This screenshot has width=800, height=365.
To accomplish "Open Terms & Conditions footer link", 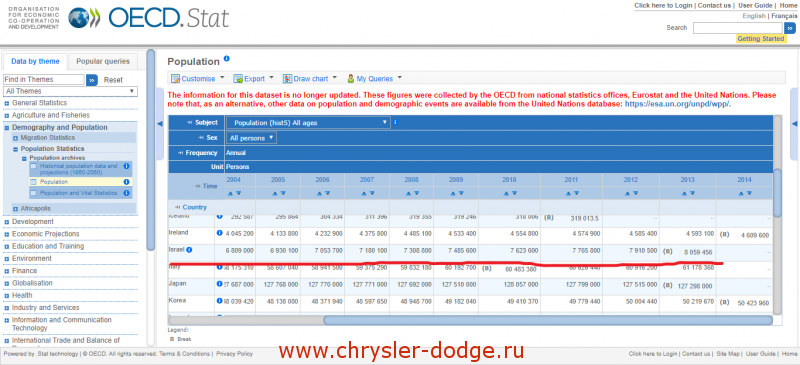I will (x=184, y=354).
